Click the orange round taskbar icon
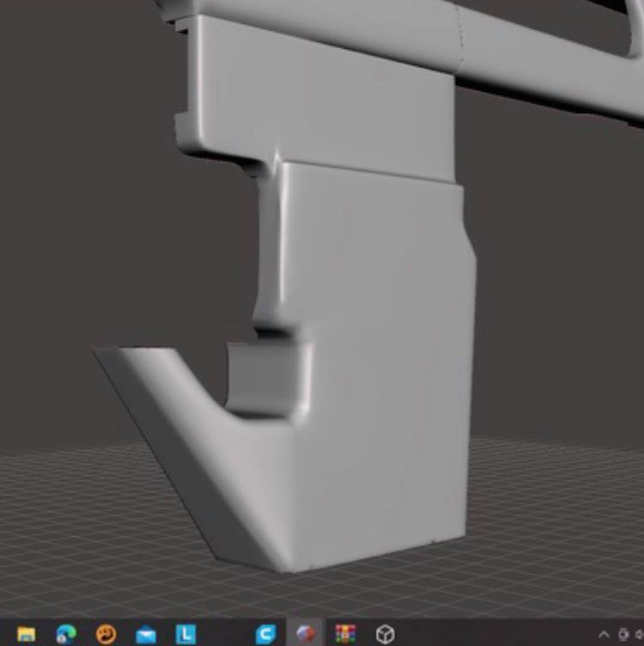The height and width of the screenshot is (646, 644). (x=106, y=634)
